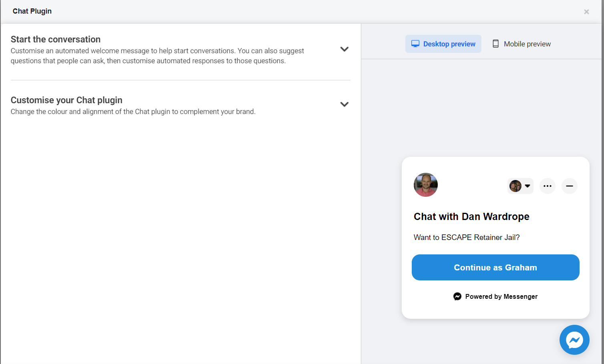
Task: Click the three-dots options icon in chat preview
Action: (x=547, y=186)
